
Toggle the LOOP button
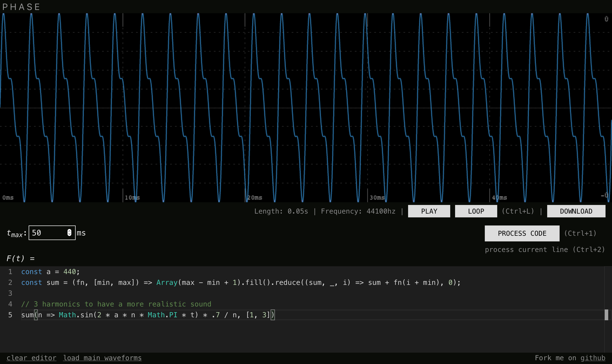pyautogui.click(x=476, y=211)
